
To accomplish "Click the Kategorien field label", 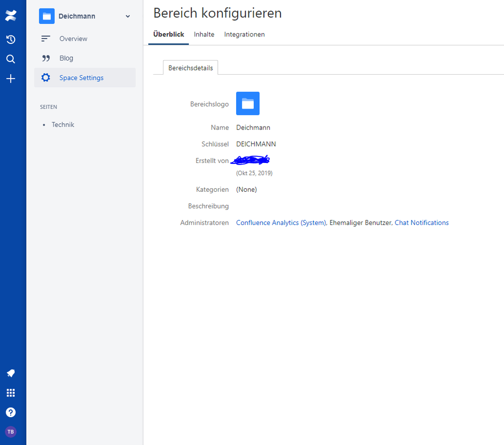I will [212, 189].
